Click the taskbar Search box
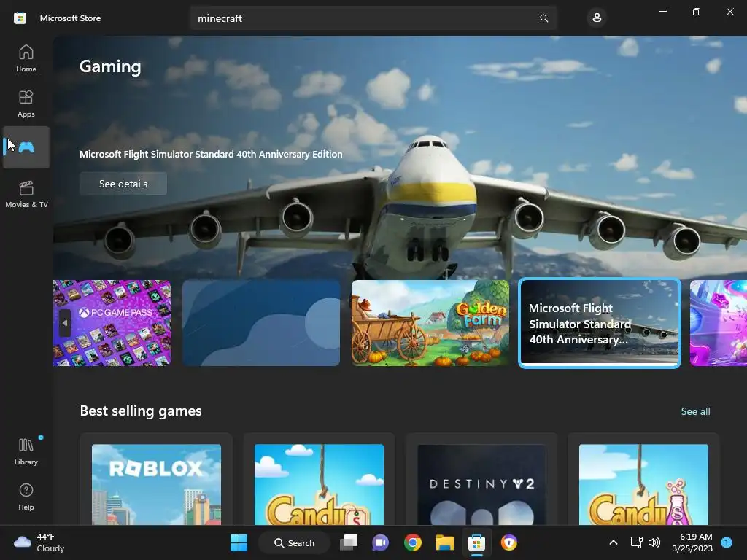This screenshot has width=747, height=560. click(294, 542)
